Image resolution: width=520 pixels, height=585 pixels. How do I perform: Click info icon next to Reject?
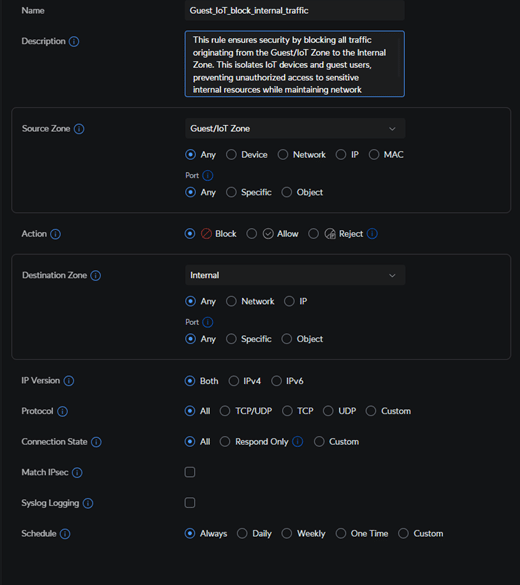click(372, 234)
